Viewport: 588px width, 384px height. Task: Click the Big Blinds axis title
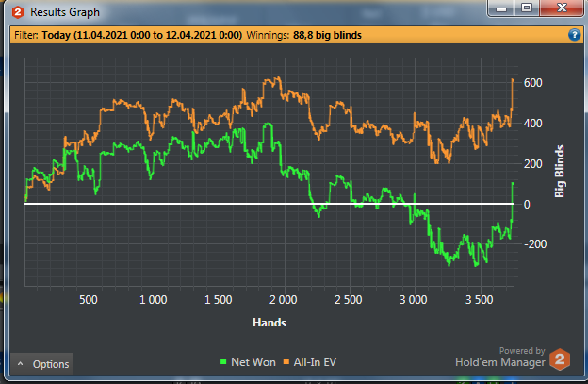coord(559,171)
